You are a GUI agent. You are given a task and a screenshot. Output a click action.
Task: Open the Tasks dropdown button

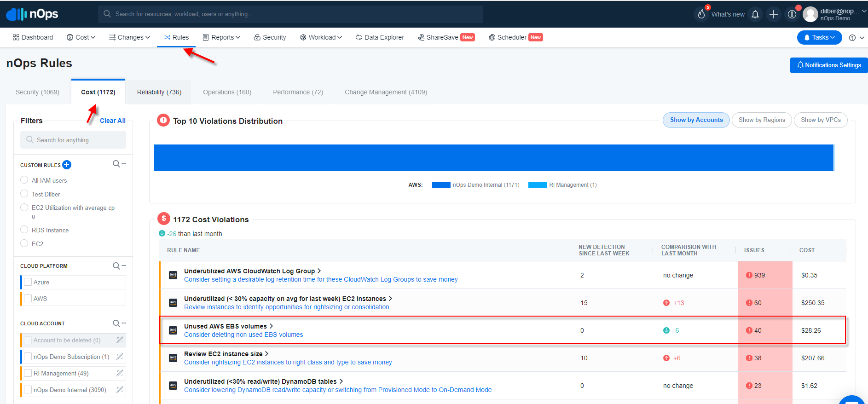click(x=819, y=37)
